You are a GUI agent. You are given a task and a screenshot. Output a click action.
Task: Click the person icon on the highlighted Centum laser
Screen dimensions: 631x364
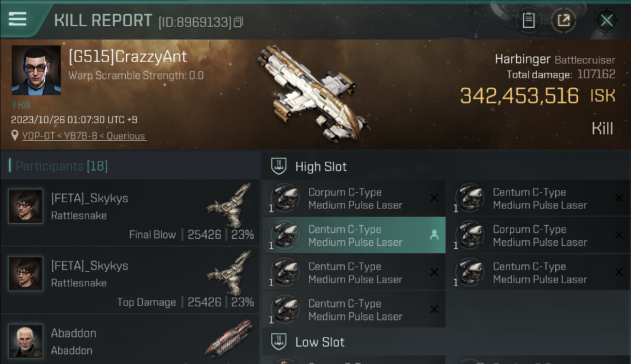pos(434,235)
